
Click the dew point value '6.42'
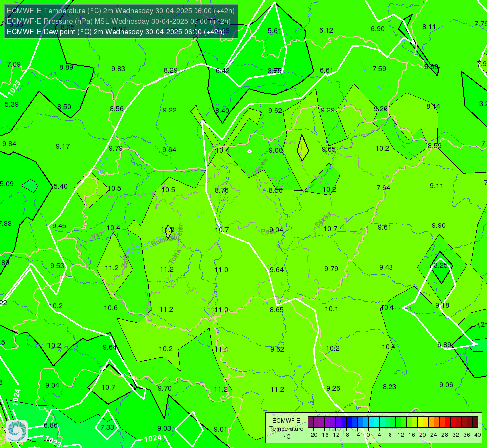click(223, 71)
